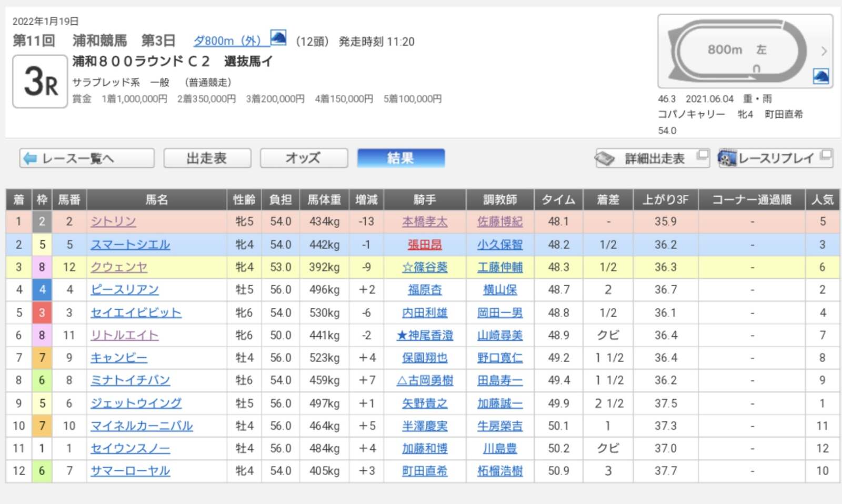Click trainer link 佐藤博紀
This screenshot has width=842, height=504.
(499, 222)
